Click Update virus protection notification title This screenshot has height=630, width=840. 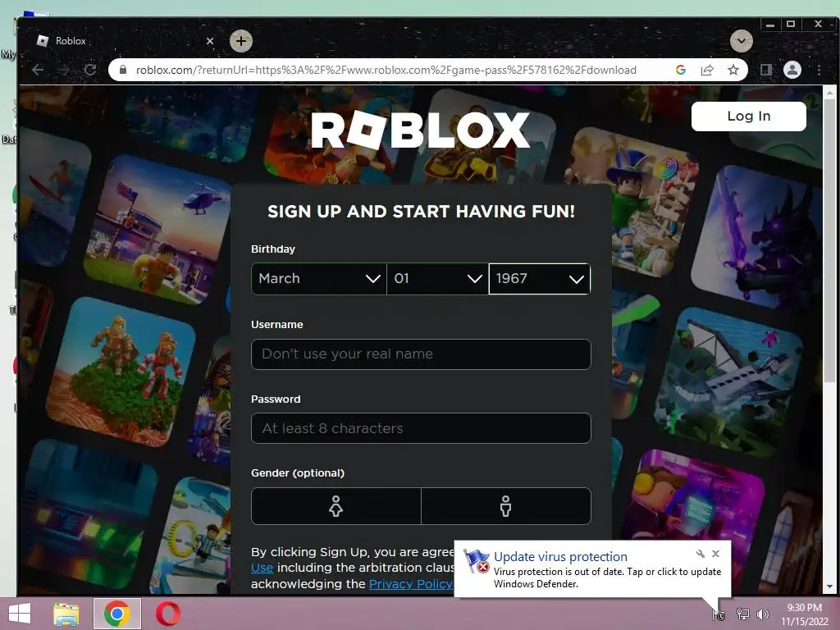pyautogui.click(x=560, y=557)
